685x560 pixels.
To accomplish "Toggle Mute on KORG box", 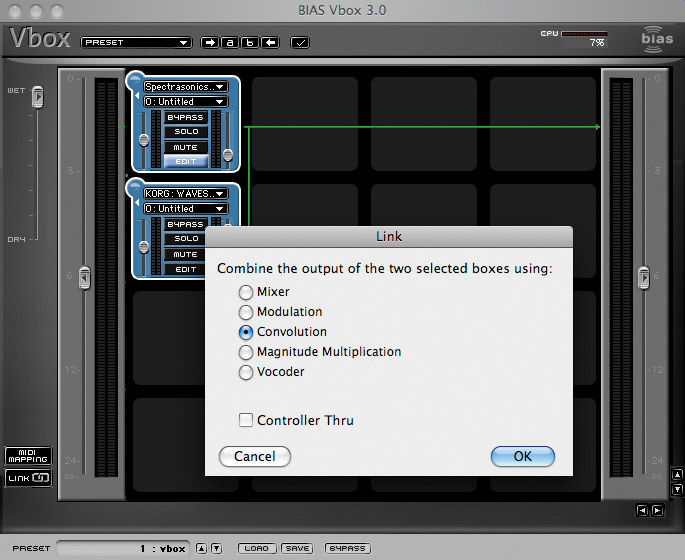I will click(x=186, y=254).
